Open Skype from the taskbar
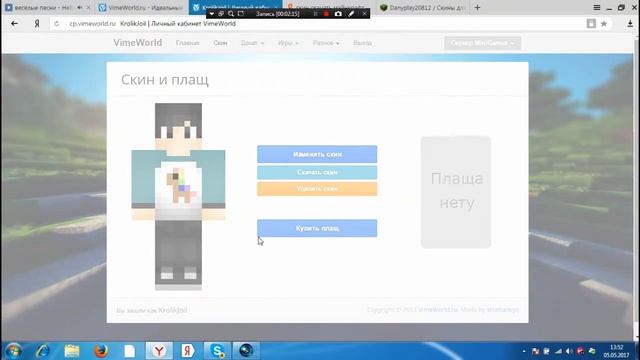This screenshot has width=640, height=360. coord(217,351)
